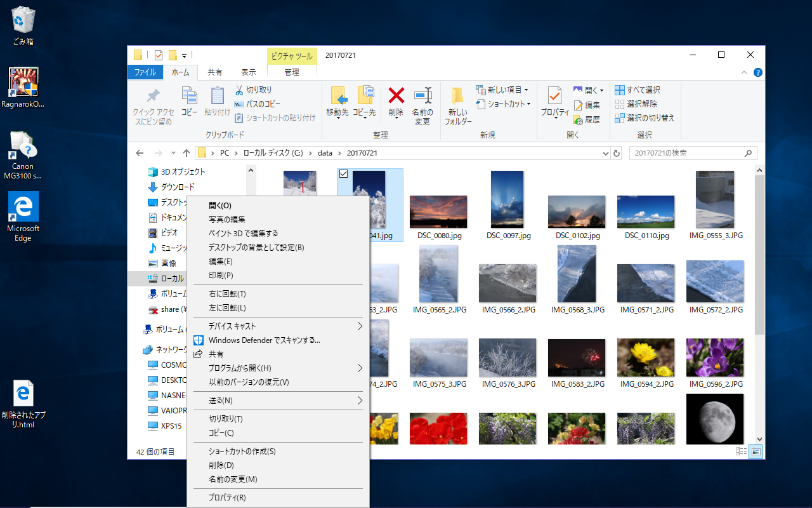The width and height of the screenshot is (812, 508).
Task: Switch to the View ribbon tab
Action: (249, 72)
